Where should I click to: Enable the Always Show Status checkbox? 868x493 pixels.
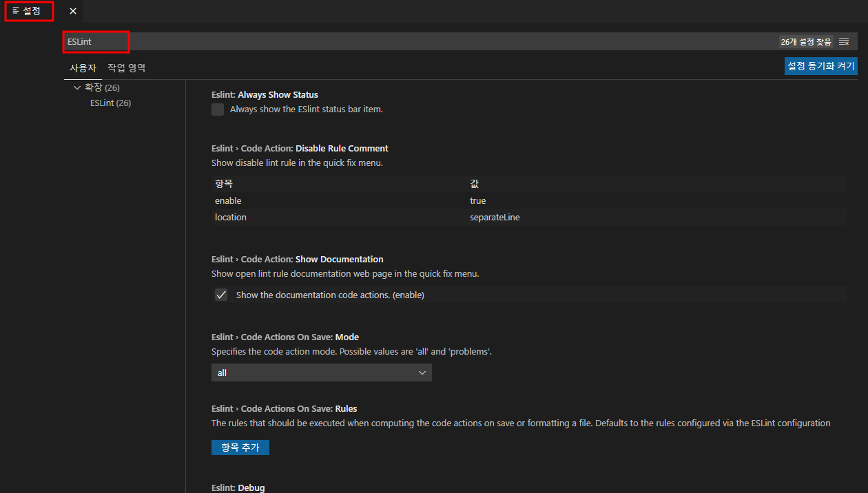pos(218,109)
